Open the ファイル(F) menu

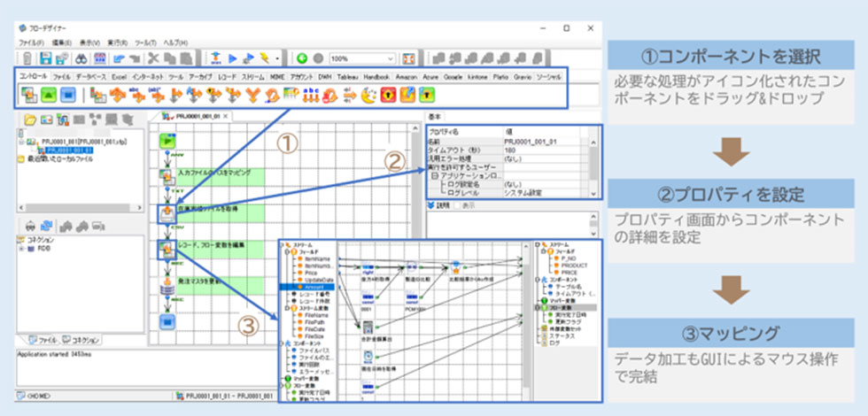point(31,42)
